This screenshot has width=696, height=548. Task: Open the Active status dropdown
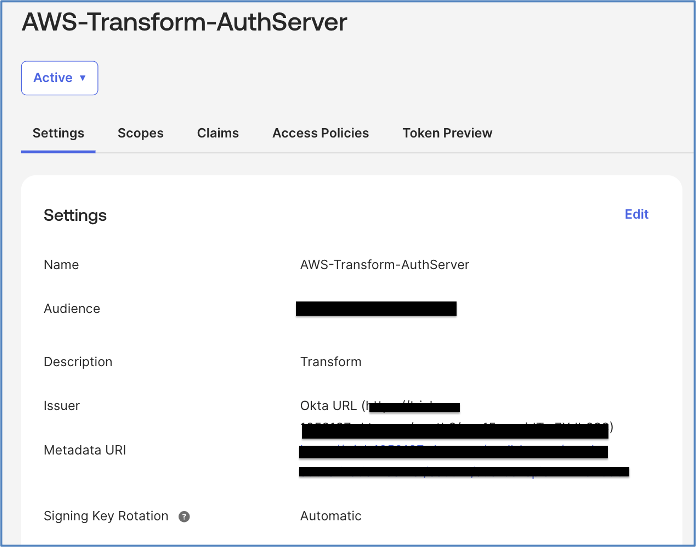(59, 78)
